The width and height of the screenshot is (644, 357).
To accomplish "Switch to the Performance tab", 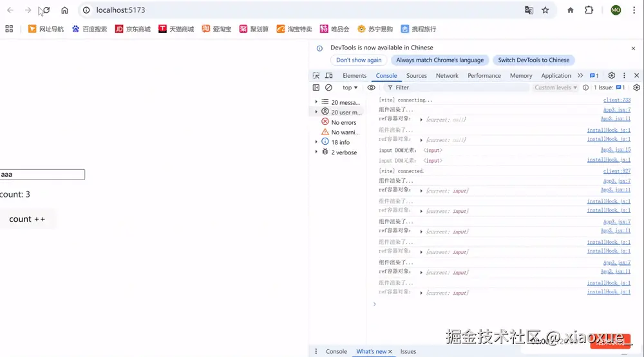I will 484,75.
